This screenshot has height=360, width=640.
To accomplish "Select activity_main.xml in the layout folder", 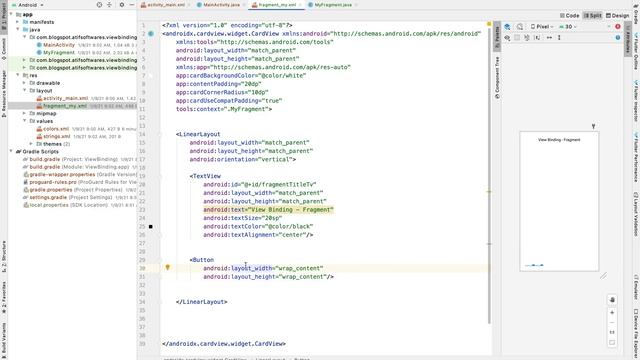I will pyautogui.click(x=65, y=98).
